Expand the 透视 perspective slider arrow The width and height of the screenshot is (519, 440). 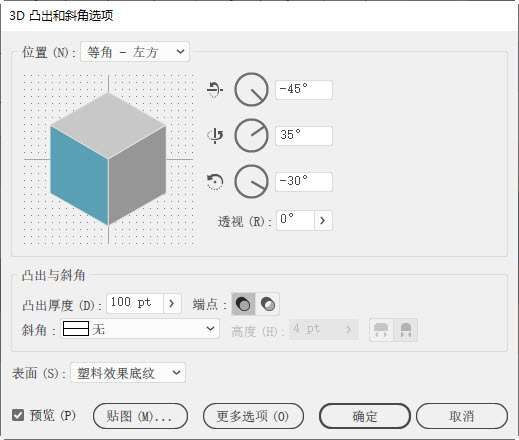pos(323,220)
